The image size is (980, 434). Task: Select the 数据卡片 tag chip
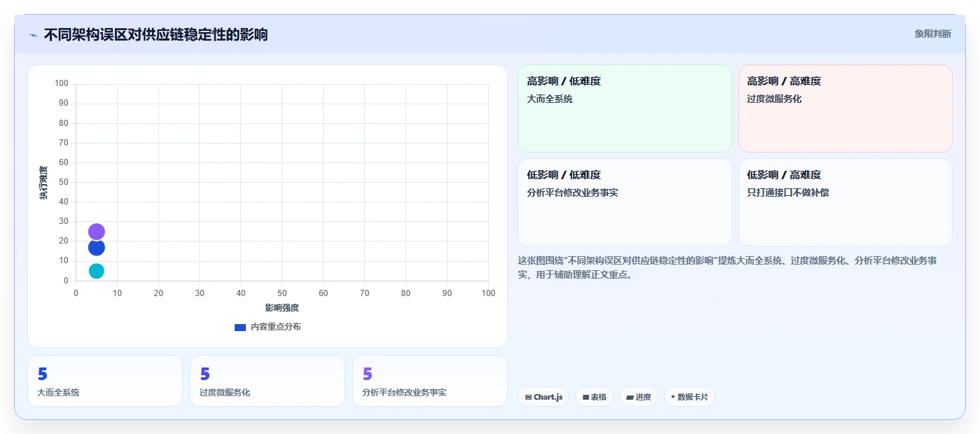[x=689, y=397]
